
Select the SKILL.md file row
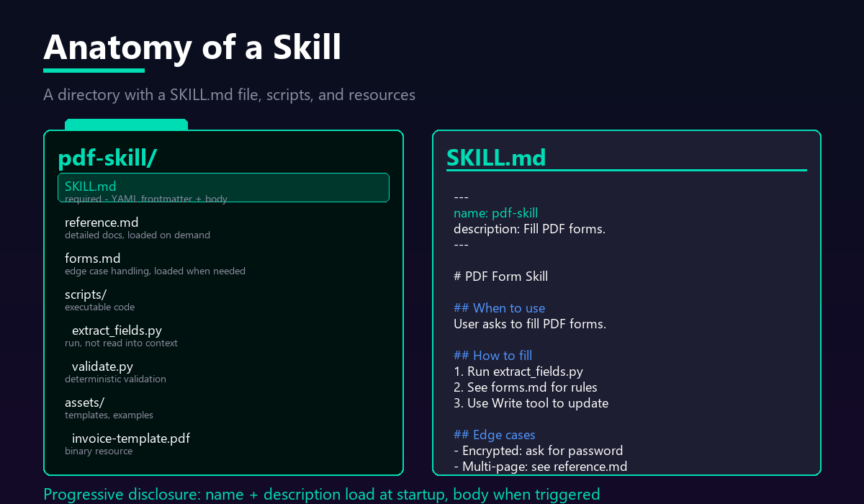[223, 187]
